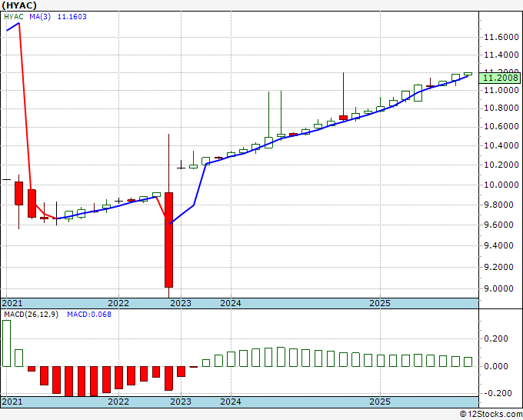Click 2023 on the price chart timeline

[181, 303]
